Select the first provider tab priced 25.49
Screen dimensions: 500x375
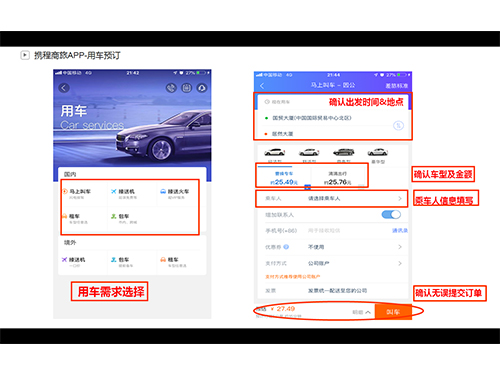[284, 178]
